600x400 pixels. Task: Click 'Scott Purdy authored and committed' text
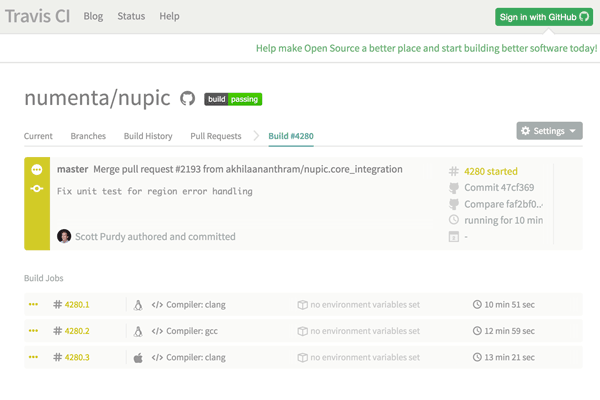point(155,237)
